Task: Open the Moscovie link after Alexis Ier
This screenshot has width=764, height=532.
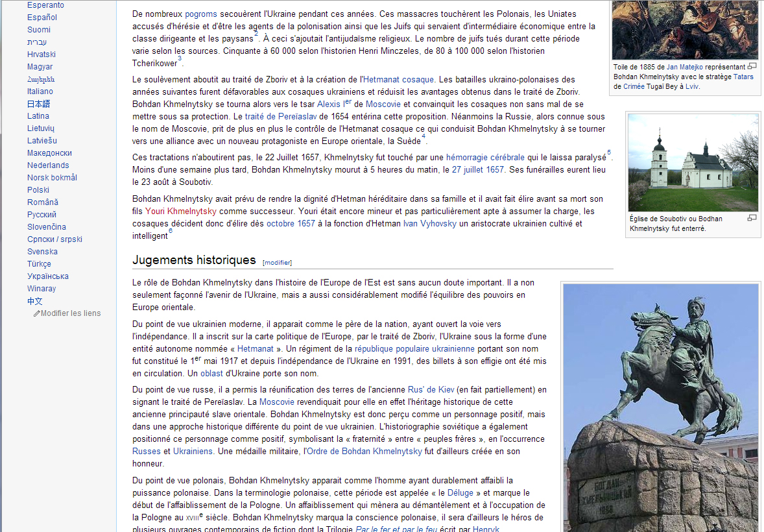Action: point(383,104)
